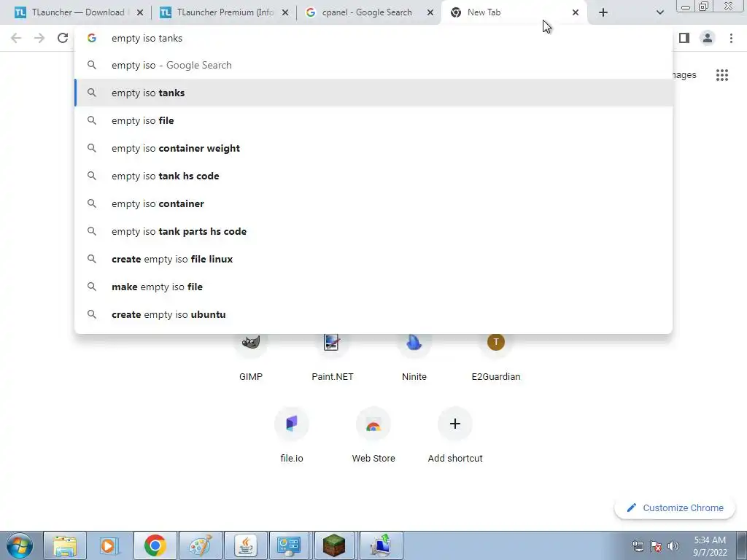Open the file.io shortcut

[x=292, y=436]
